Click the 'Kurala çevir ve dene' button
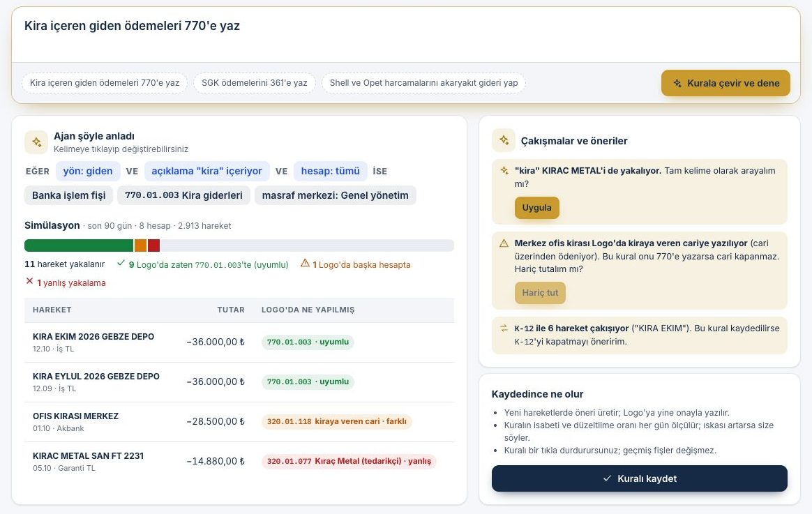Image resolution: width=812 pixels, height=514 pixels. coord(725,83)
